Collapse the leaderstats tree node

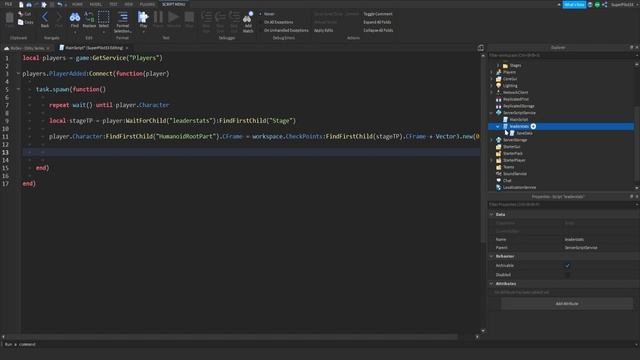pos(498,127)
